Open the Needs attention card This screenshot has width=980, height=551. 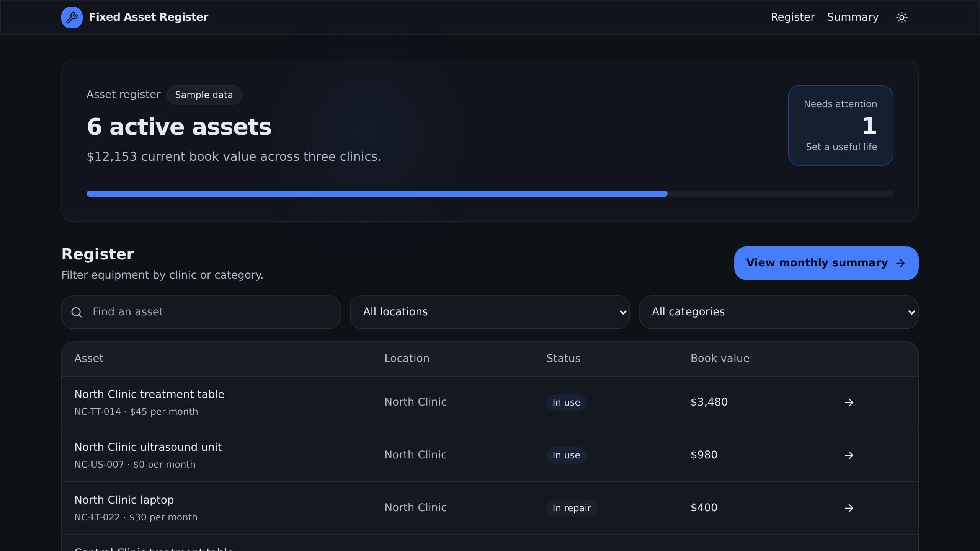840,126
